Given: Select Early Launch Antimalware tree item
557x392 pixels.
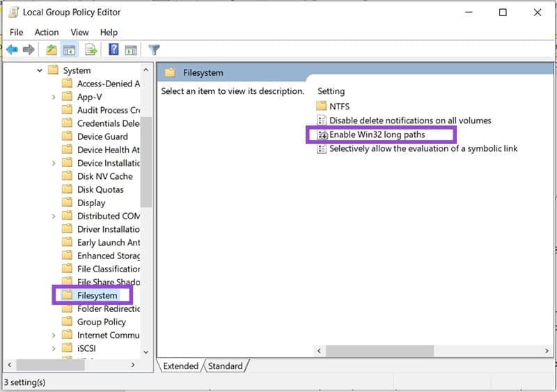Looking at the screenshot, I should click(109, 242).
